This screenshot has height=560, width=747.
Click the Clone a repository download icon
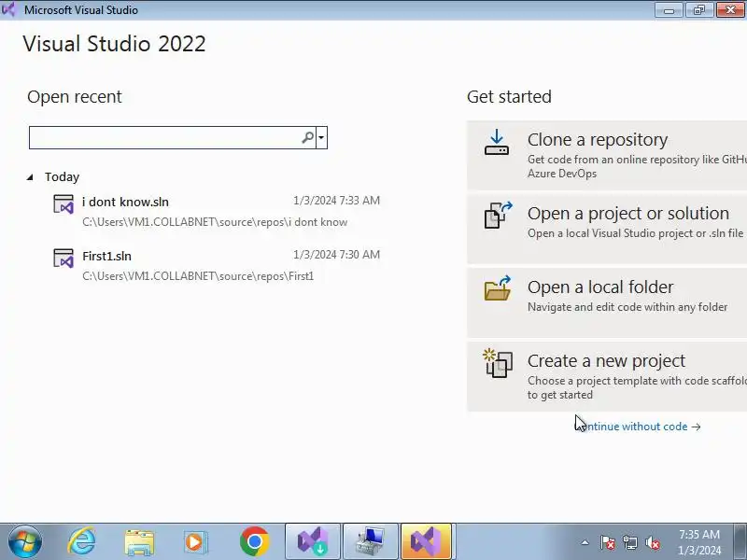pos(497,143)
